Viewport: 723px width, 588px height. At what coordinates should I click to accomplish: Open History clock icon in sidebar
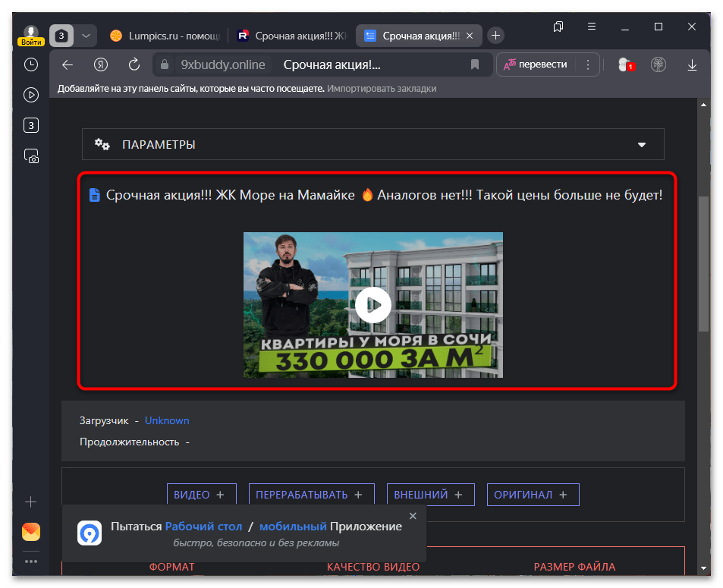[31, 64]
